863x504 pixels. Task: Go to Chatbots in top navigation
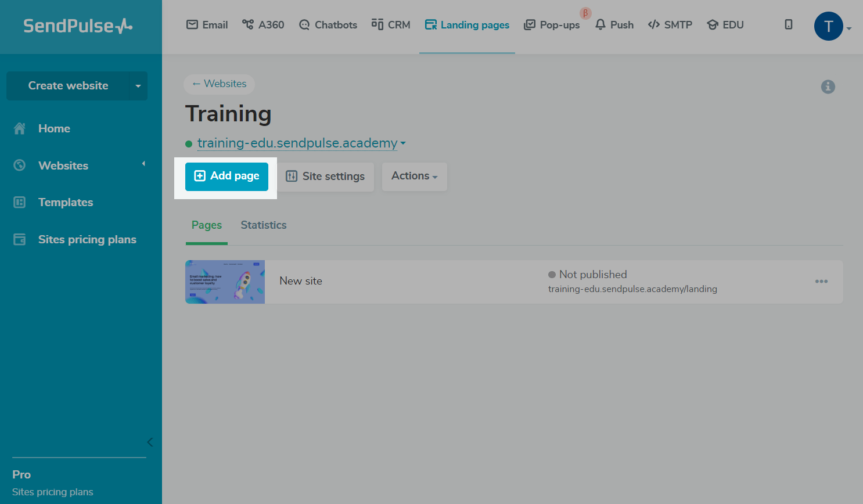[x=328, y=25]
